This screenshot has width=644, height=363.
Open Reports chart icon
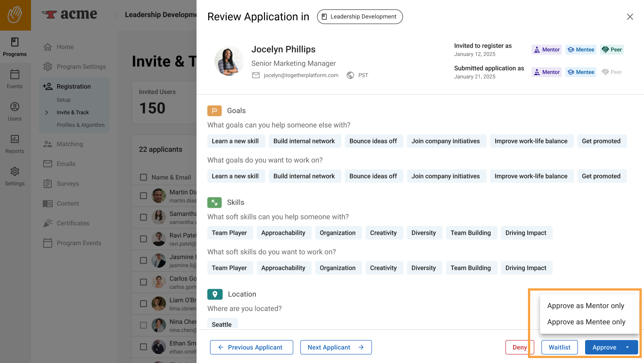click(15, 139)
